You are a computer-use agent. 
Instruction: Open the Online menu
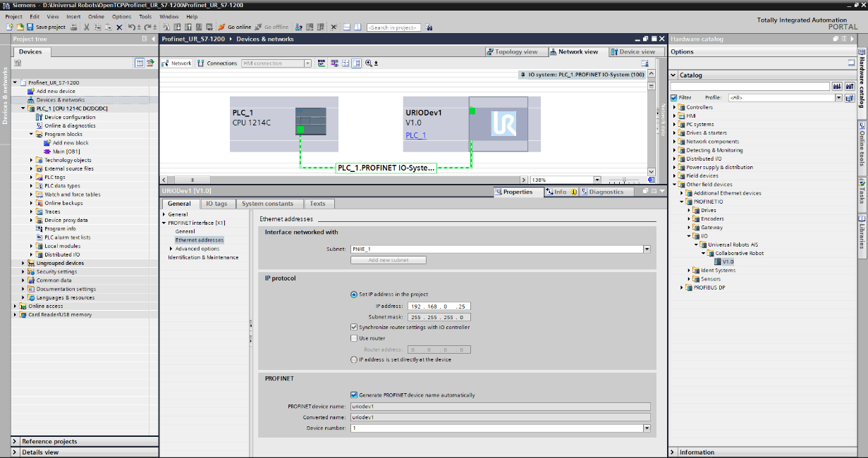[x=96, y=16]
